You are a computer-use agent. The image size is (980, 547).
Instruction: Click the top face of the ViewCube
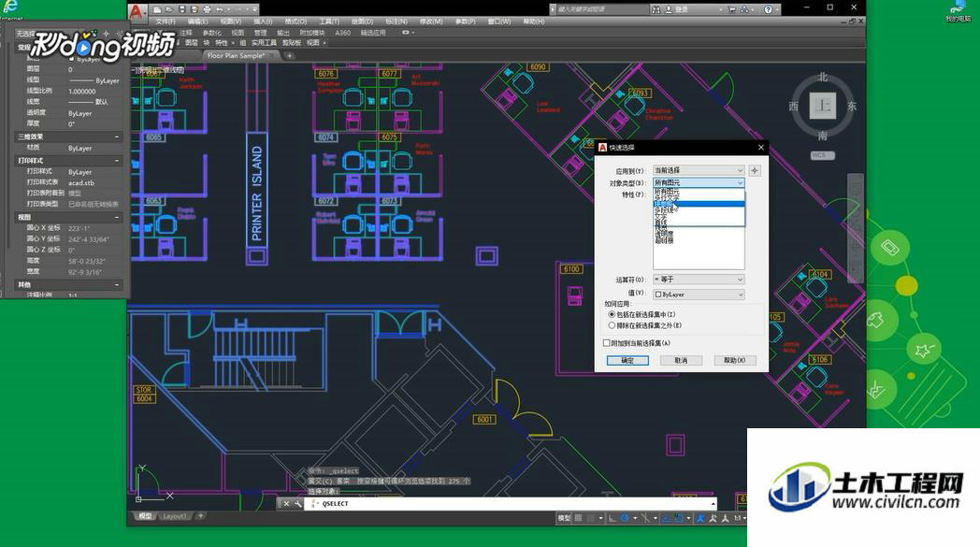(823, 106)
